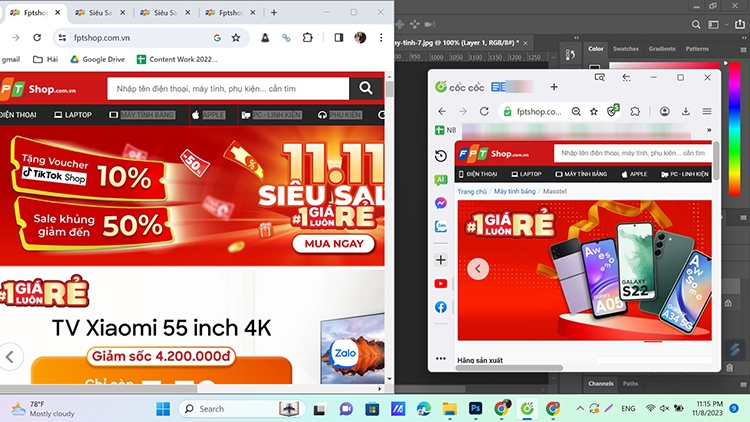Screen dimensions: 750x422
Task: Open Messenger in Cốc Cốc sidebar
Action: (441, 203)
